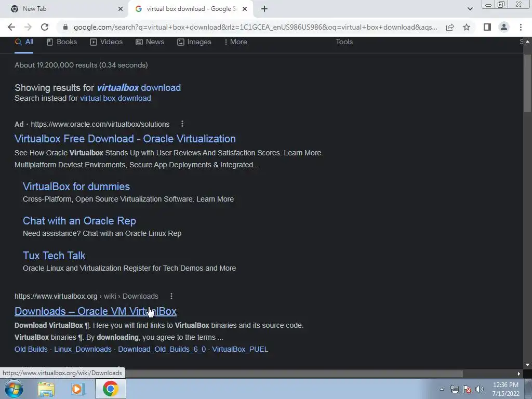Open the network tray icon

tap(454, 389)
